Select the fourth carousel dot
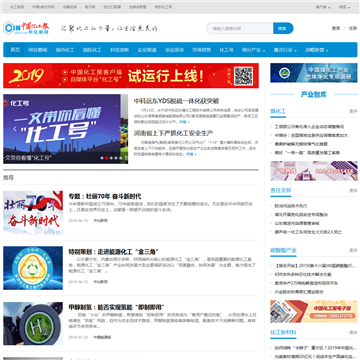 (x=116, y=158)
